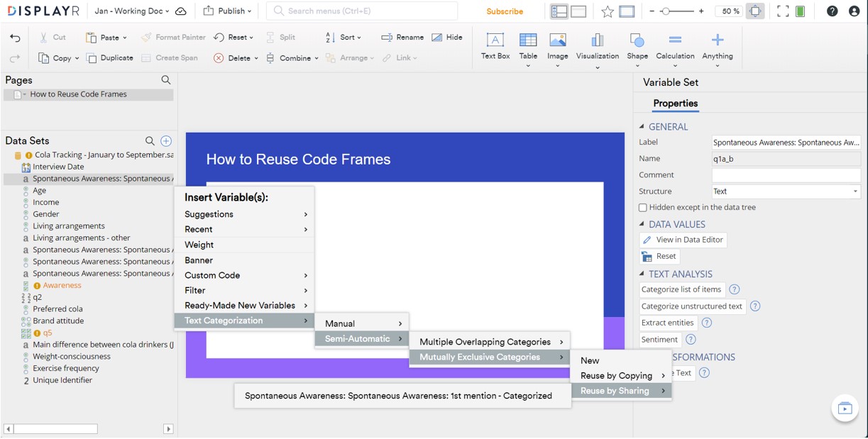
Task: Switch to single panel view layout
Action: pos(578,11)
